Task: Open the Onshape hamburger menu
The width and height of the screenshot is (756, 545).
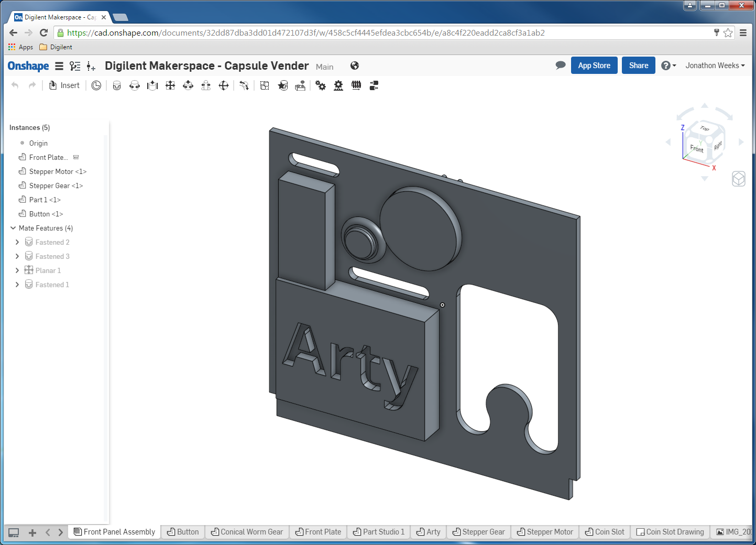Action: point(59,66)
